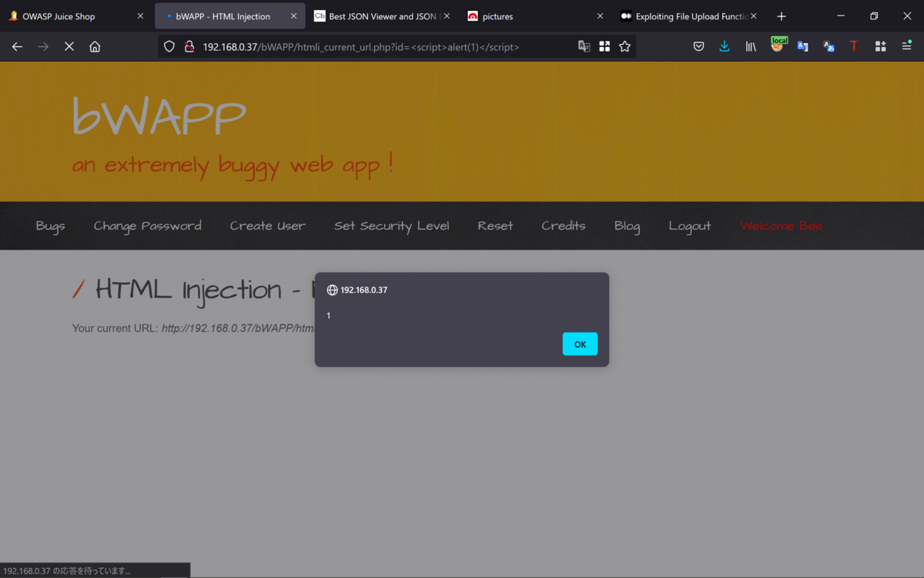Close the pictures tab
The image size is (924, 578).
(600, 16)
